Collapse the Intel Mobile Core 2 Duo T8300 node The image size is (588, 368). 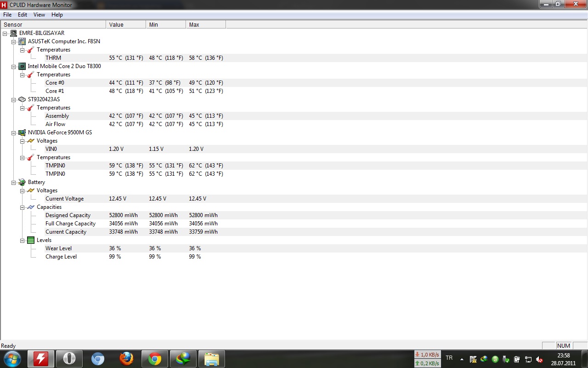click(x=14, y=66)
